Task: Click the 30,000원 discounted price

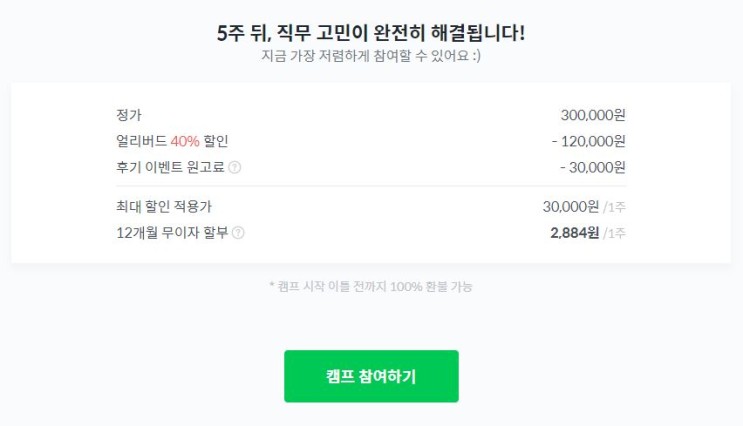Action: (571, 206)
